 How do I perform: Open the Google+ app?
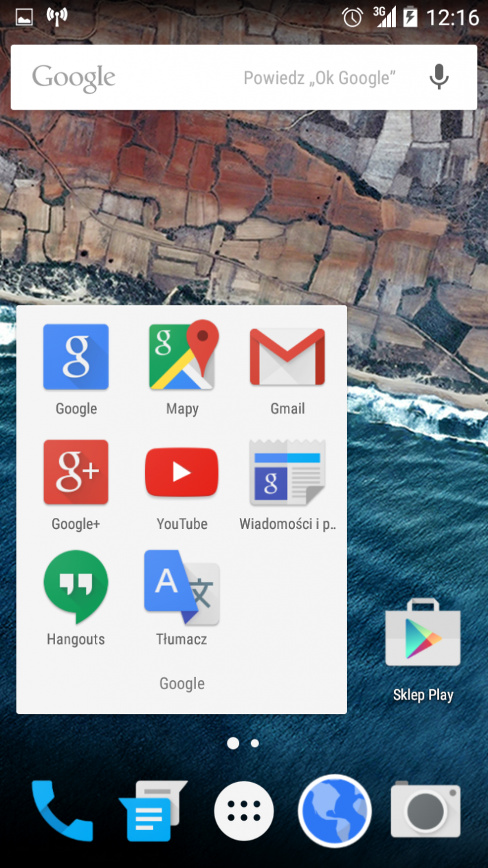(x=76, y=473)
